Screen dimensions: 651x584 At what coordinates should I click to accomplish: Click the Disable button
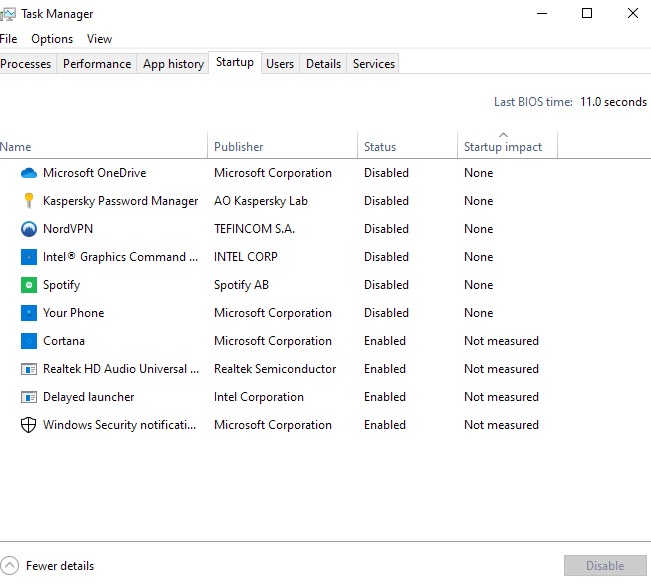(605, 565)
